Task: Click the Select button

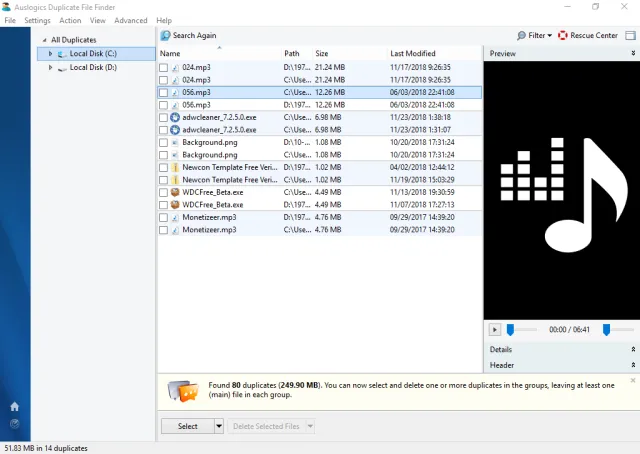Action: [x=188, y=426]
